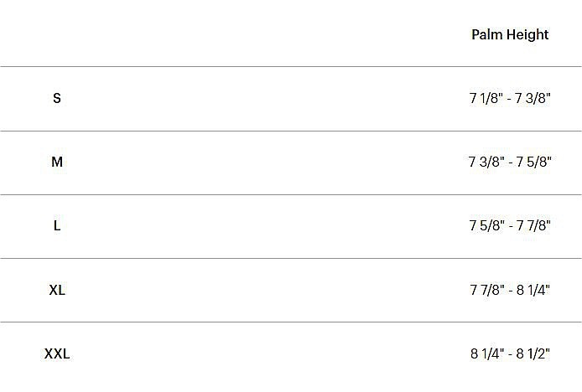The height and width of the screenshot is (392, 582).
Task: Click the divider between XL and XXL rows
Action: point(291,322)
